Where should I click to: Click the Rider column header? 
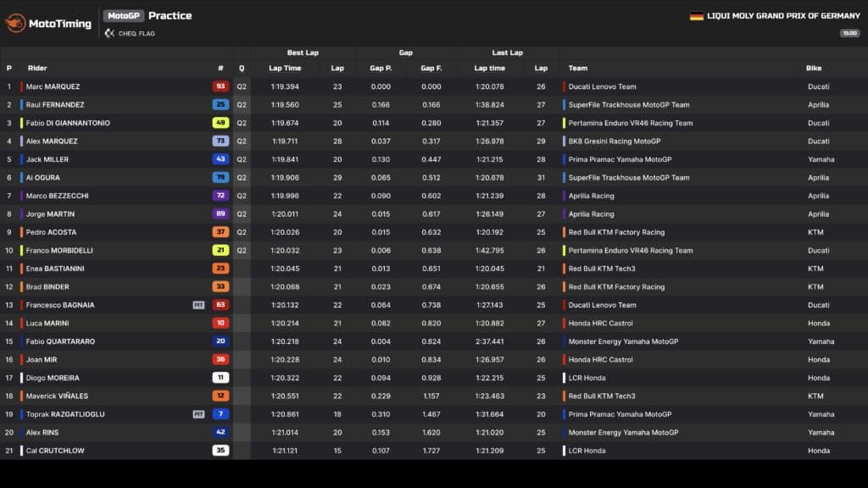pos(37,68)
